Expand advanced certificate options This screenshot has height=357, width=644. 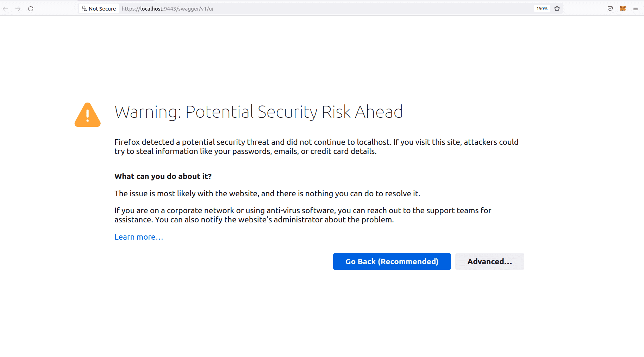coord(489,261)
